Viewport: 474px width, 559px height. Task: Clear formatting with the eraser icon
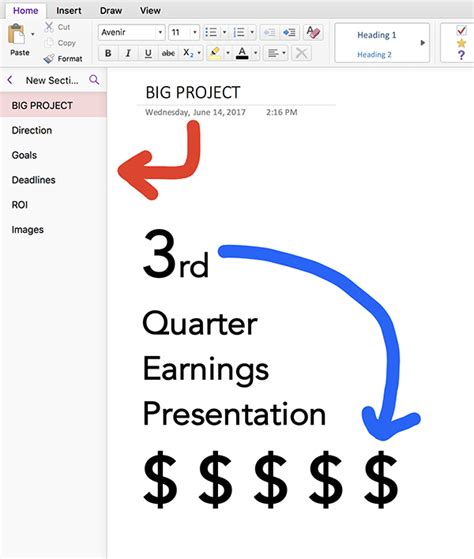[x=313, y=32]
